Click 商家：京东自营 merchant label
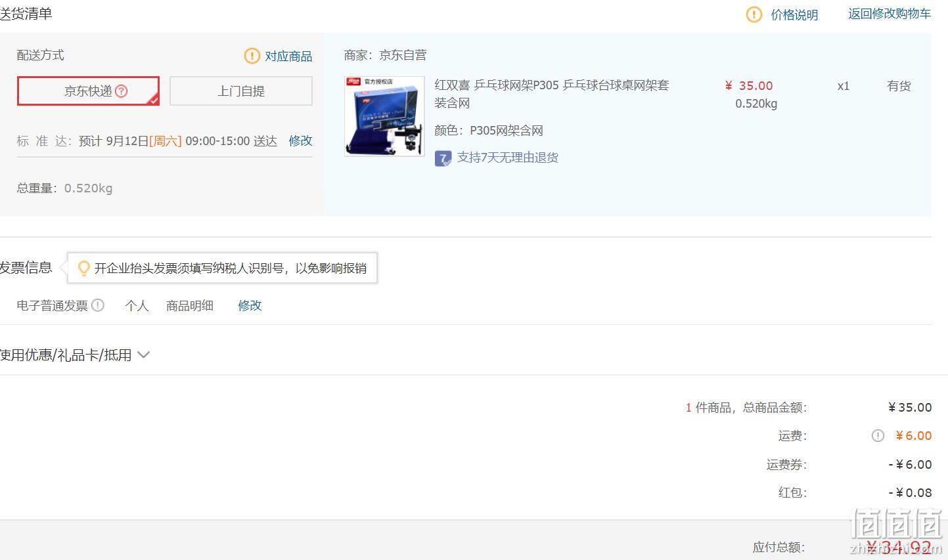Image resolution: width=948 pixels, height=560 pixels. coord(385,55)
